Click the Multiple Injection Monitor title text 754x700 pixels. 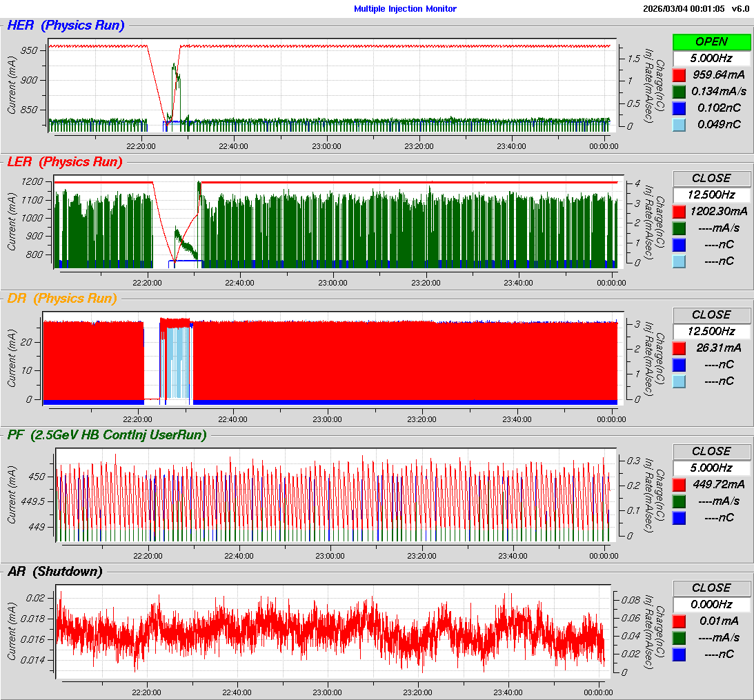405,9
